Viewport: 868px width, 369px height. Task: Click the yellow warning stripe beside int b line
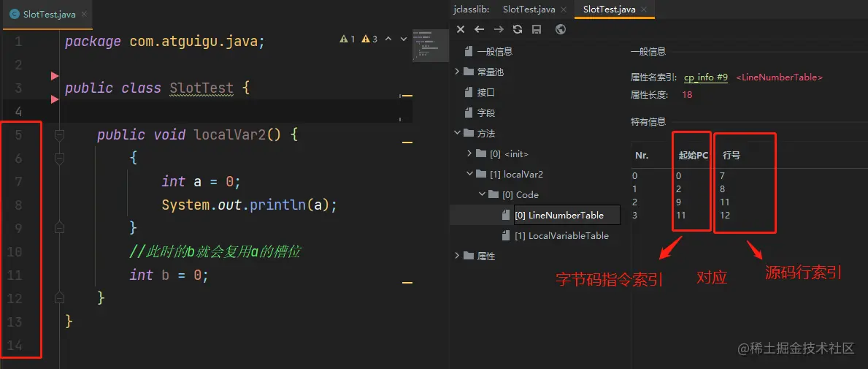(x=407, y=283)
